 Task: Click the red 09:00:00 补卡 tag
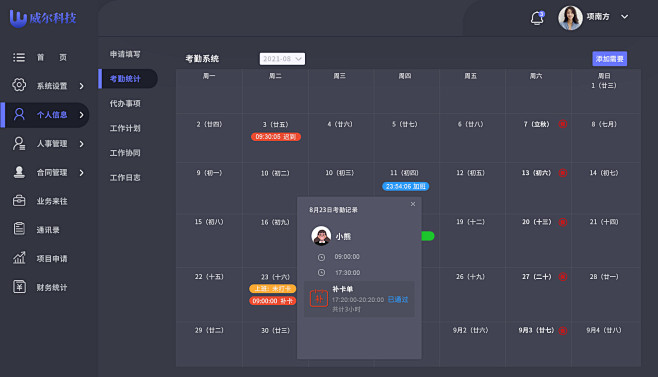[272, 301]
